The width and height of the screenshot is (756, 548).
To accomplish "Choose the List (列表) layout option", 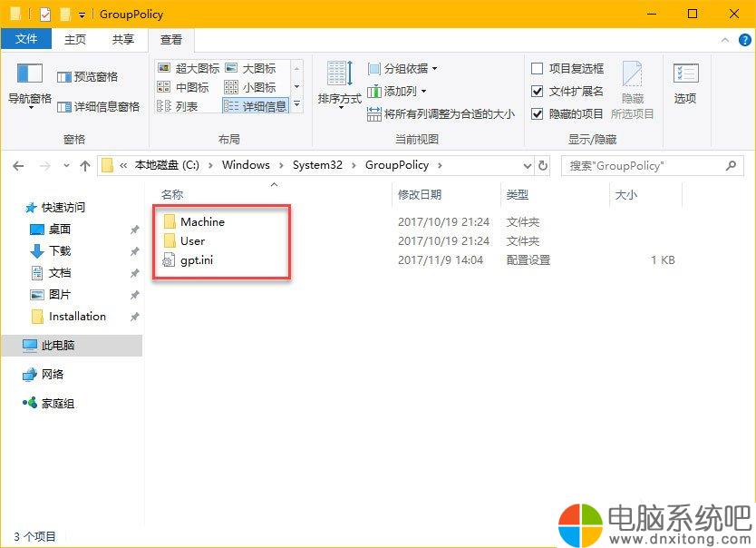I will pyautogui.click(x=178, y=106).
